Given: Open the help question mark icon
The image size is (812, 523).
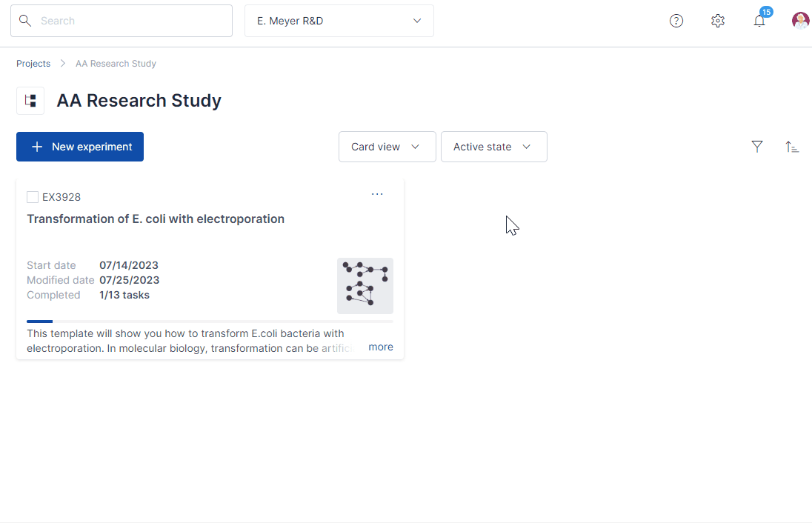Looking at the screenshot, I should point(676,21).
